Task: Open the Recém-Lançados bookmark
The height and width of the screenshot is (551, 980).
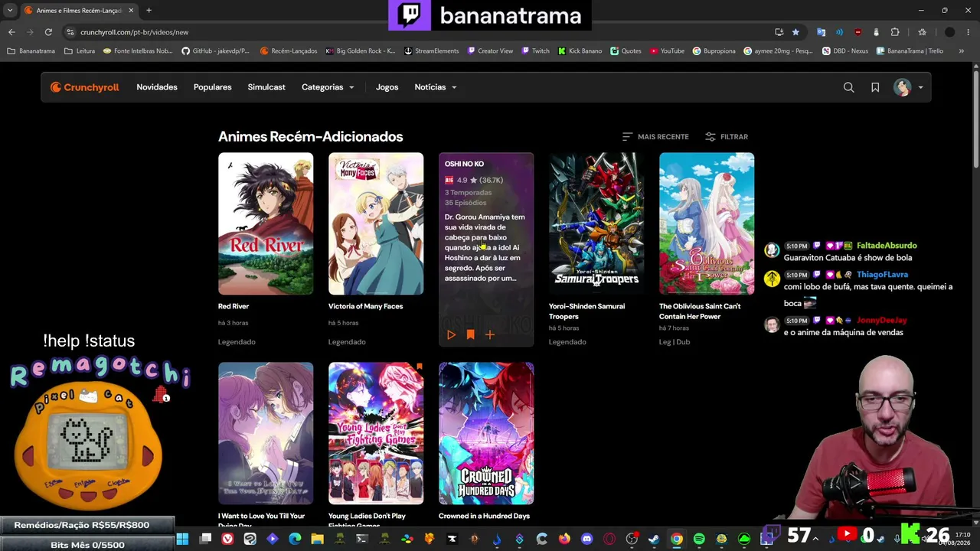Action: pos(289,51)
